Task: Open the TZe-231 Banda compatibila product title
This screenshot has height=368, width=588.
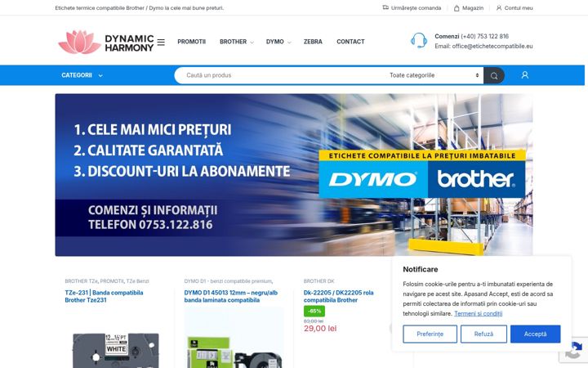Action: click(x=104, y=296)
